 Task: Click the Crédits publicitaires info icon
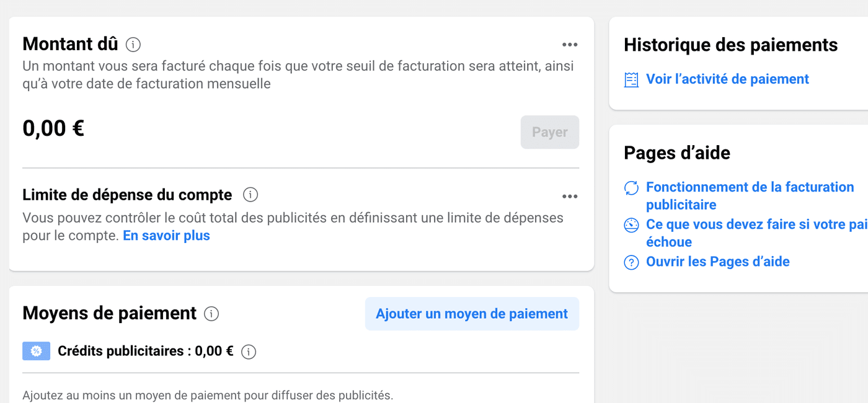[x=249, y=352]
